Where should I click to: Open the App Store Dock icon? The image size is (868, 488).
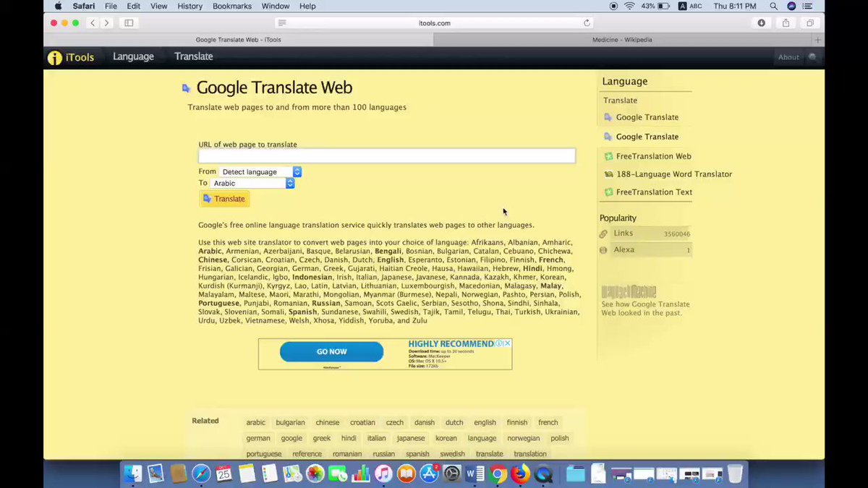pyautogui.click(x=430, y=474)
